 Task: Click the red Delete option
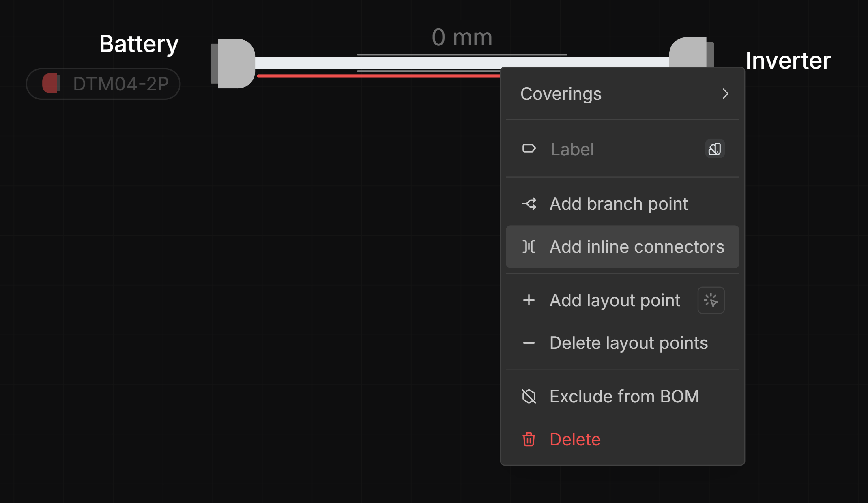(x=575, y=439)
